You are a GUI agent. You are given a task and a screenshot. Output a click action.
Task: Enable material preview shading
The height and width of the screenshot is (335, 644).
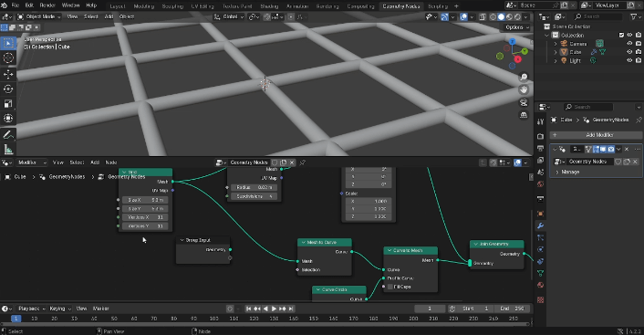(x=510, y=16)
